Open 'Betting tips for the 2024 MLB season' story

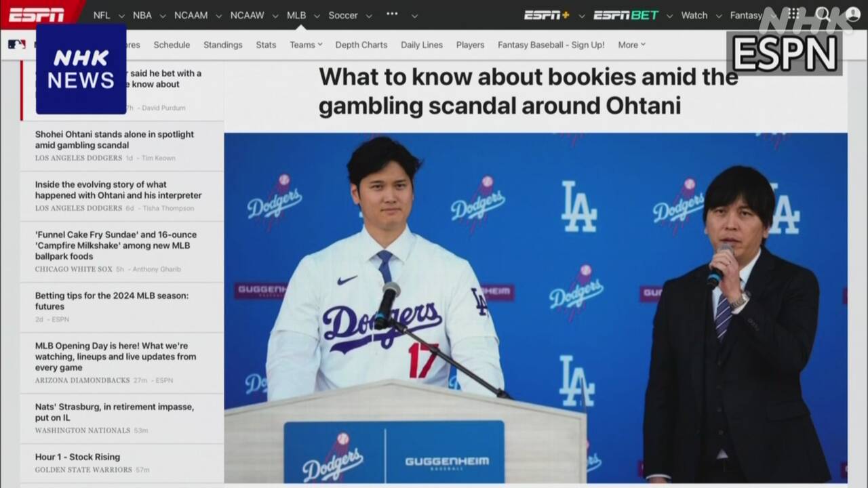(112, 301)
